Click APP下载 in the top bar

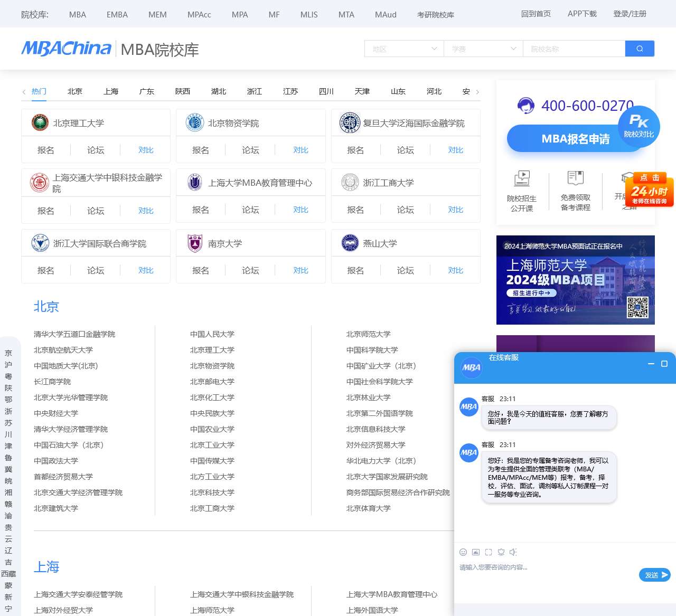pyautogui.click(x=582, y=14)
